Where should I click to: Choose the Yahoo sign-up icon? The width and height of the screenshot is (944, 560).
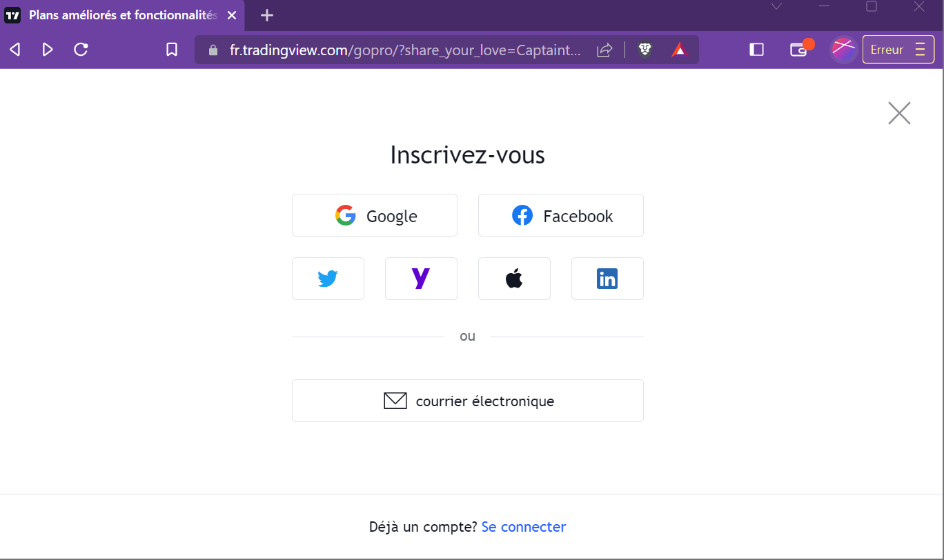pos(421,279)
